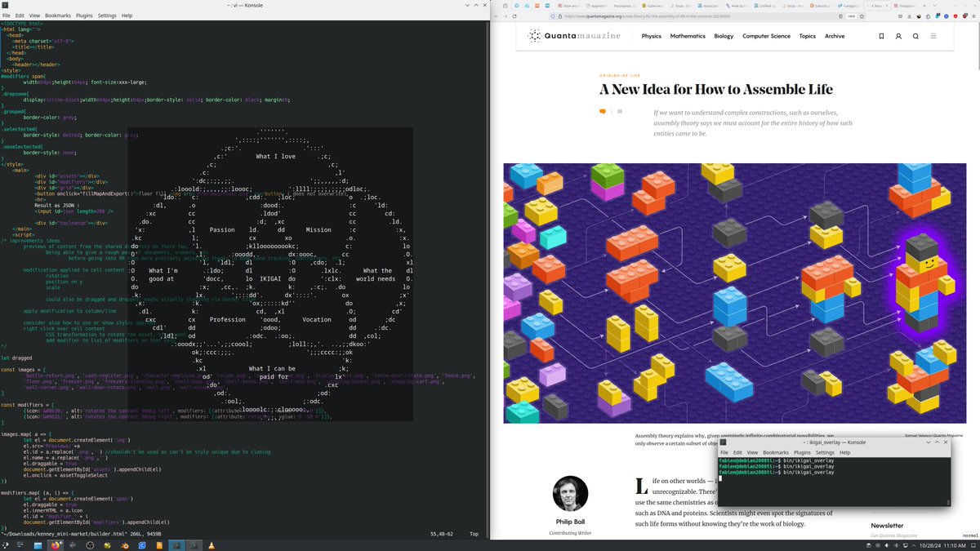Open Bookmarks menu in the ikigai_overlay Konsole window
This screenshot has height=551, width=980.
pos(776,452)
